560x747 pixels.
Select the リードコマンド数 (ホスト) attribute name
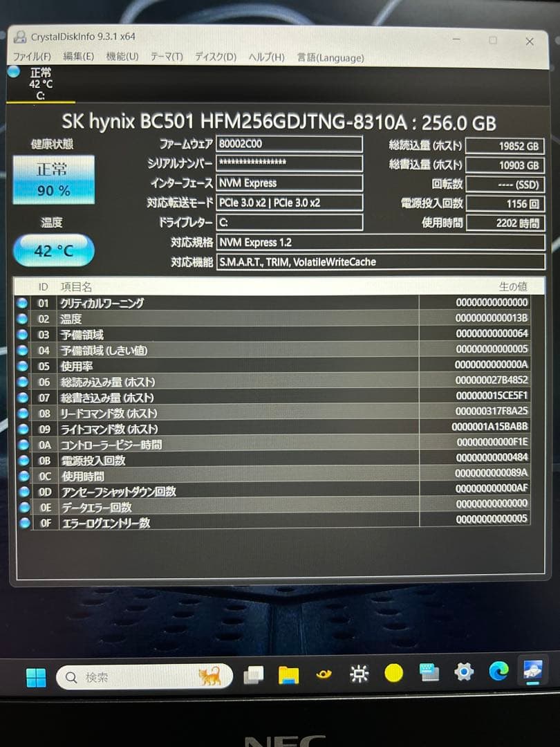(109, 414)
